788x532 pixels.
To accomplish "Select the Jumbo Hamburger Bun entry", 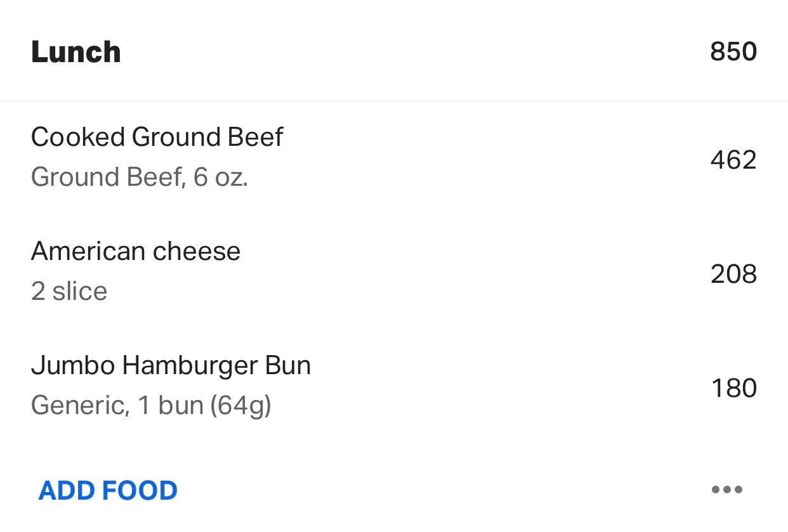I will pyautogui.click(x=171, y=365).
